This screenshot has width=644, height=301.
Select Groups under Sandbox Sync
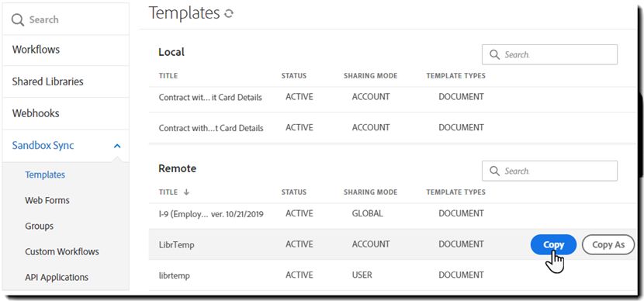pyautogui.click(x=40, y=226)
